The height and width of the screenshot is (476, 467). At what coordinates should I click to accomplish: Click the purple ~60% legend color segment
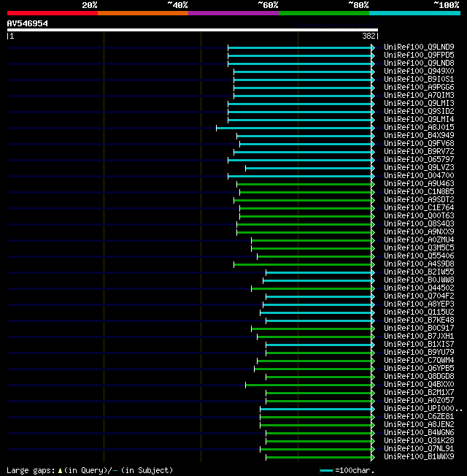click(233, 13)
